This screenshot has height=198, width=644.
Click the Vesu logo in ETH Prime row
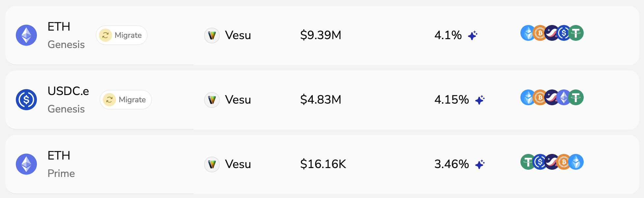pos(212,164)
